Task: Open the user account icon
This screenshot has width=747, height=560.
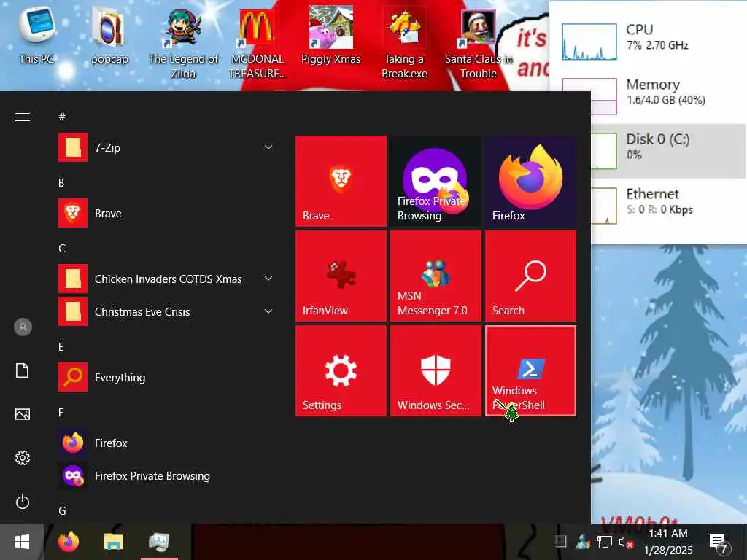Action: click(x=23, y=327)
